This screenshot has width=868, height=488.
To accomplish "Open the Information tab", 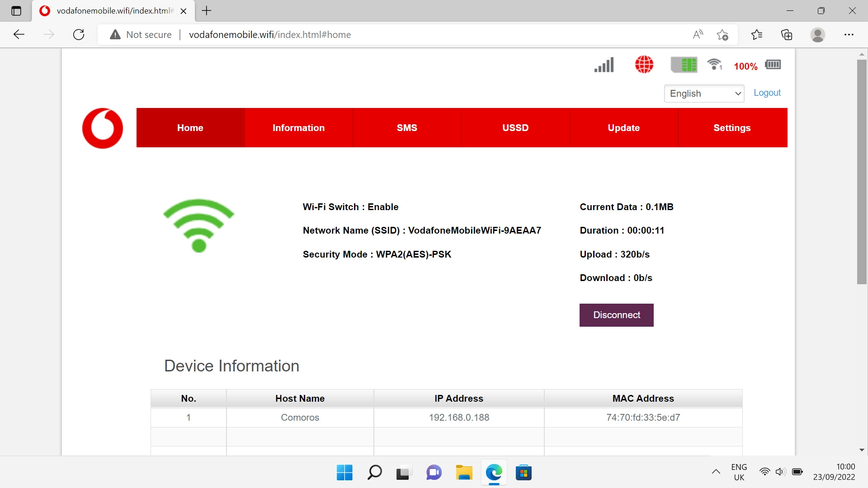I will [x=298, y=128].
